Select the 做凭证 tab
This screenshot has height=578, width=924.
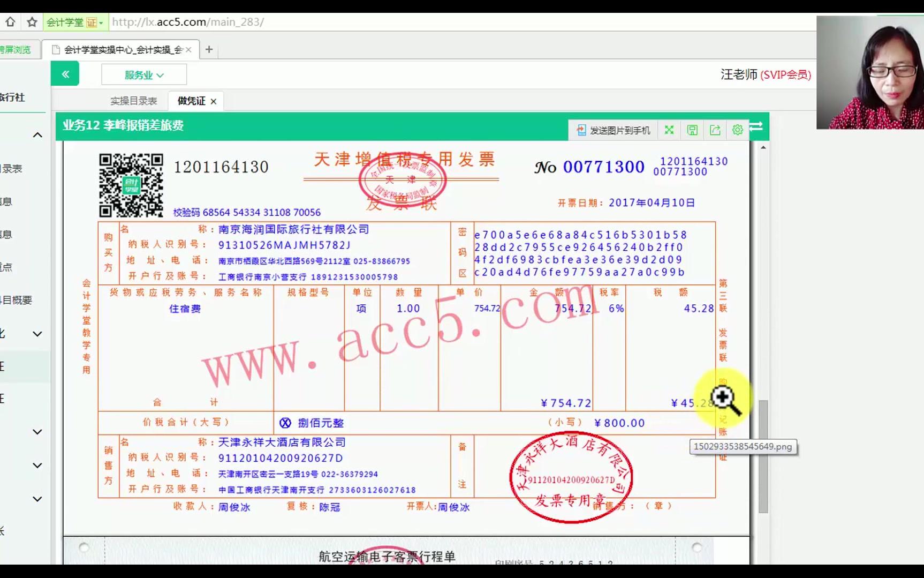pos(191,101)
